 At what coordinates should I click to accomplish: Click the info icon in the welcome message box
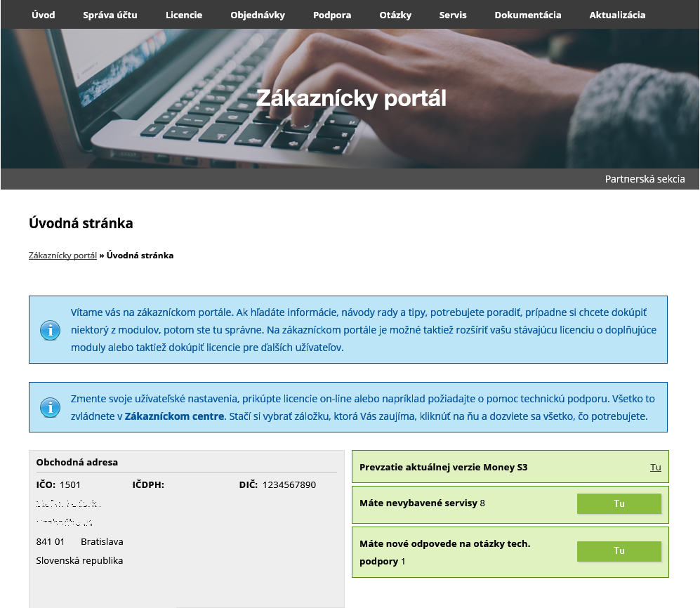50,330
